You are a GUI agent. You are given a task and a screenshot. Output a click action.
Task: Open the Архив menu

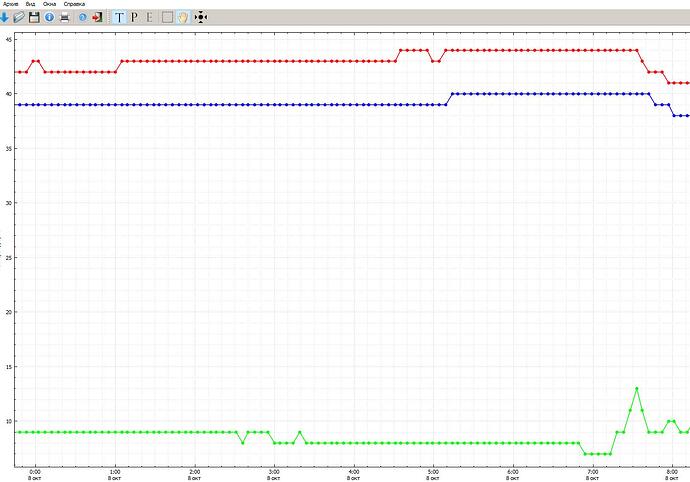11,4
